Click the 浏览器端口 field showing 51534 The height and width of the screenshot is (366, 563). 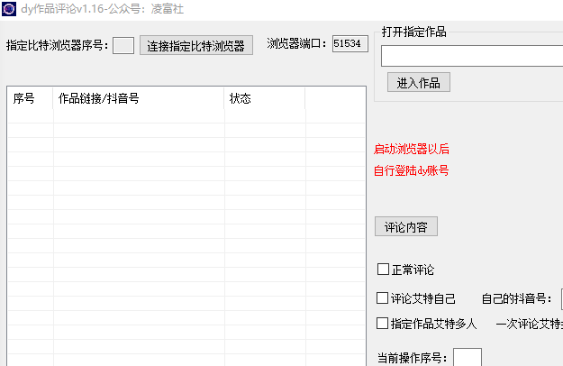tap(350, 43)
